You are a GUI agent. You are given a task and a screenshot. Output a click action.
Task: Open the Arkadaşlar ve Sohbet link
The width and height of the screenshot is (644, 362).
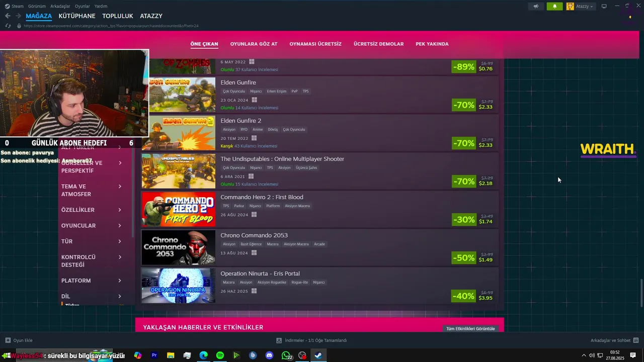(610, 340)
